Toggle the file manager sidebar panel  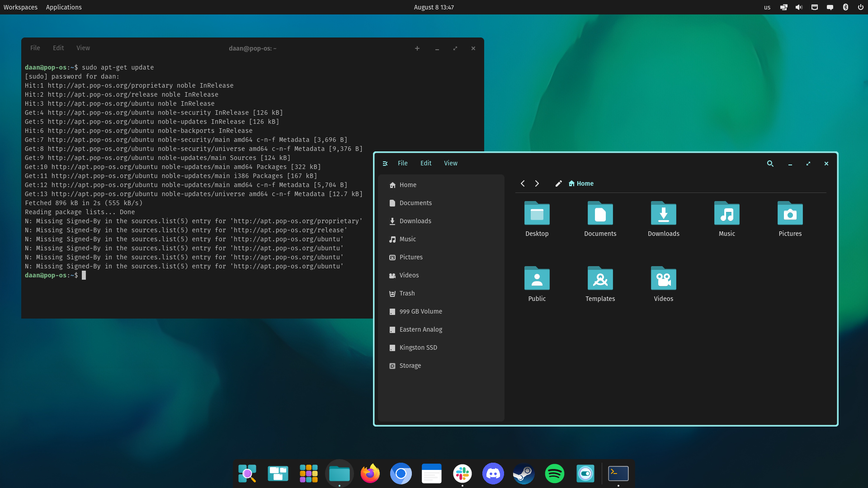(385, 163)
